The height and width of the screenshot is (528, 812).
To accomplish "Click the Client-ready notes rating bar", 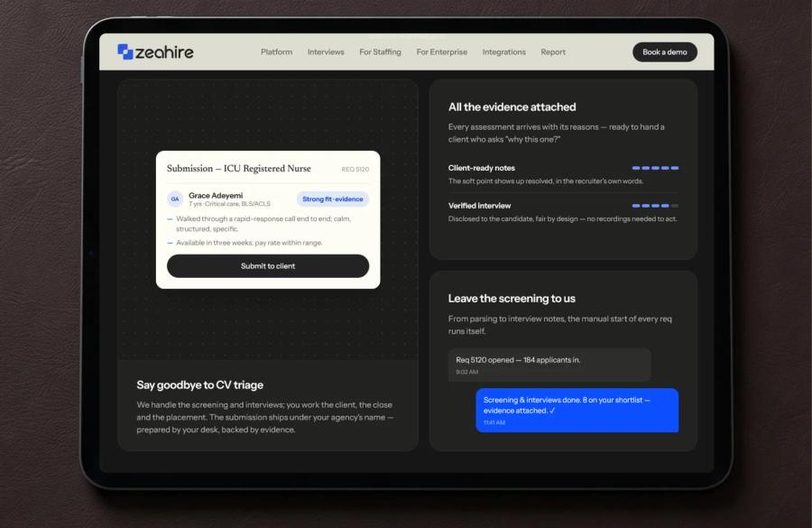I will click(x=655, y=168).
